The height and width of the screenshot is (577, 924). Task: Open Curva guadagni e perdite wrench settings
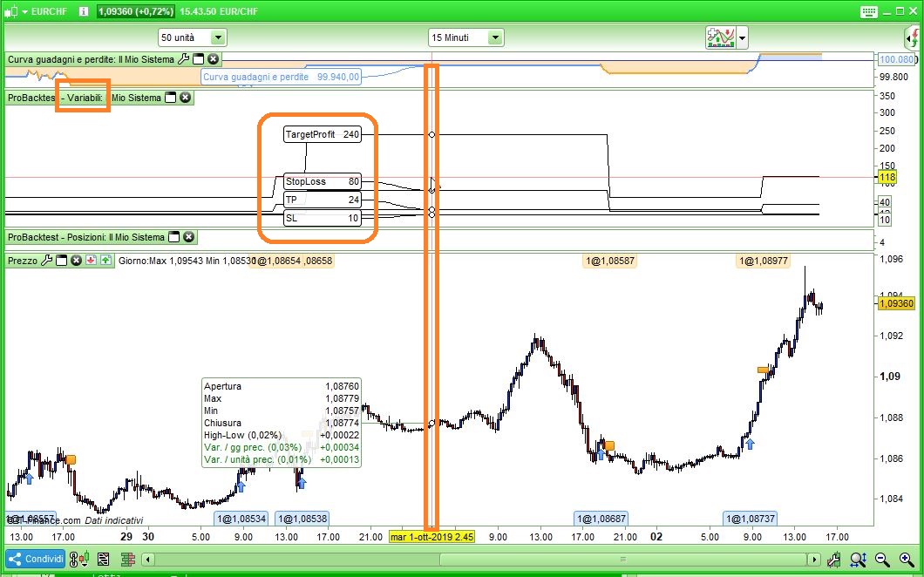click(x=183, y=59)
